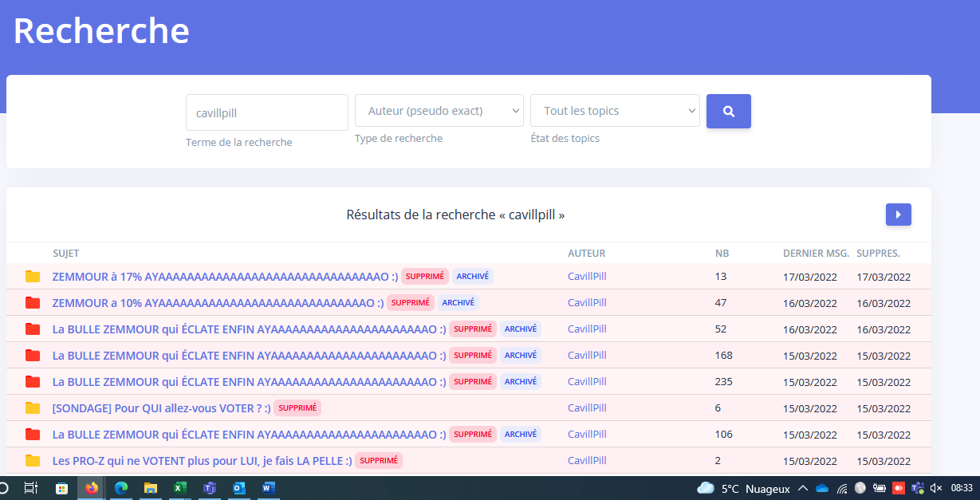The image size is (980, 500).
Task: Click the battery tray icon
Action: pyautogui.click(x=880, y=488)
